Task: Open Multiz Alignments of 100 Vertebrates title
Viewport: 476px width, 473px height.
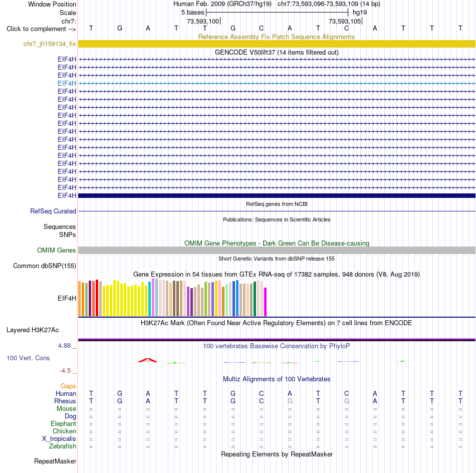Action: tap(277, 379)
